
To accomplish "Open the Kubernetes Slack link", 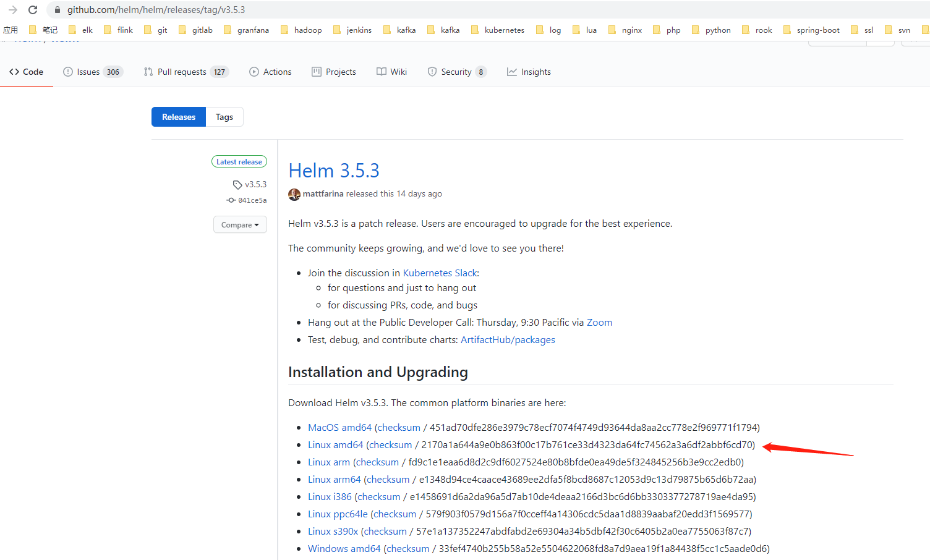I will click(440, 273).
